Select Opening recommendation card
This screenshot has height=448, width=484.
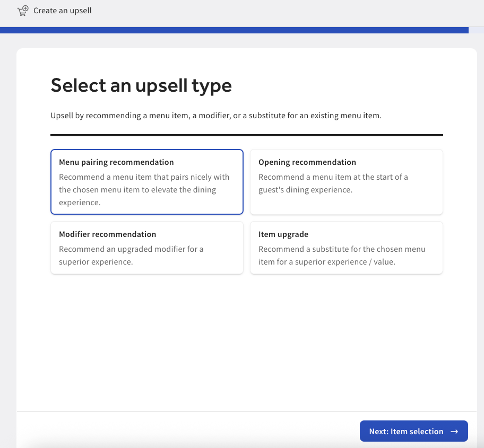347,182
